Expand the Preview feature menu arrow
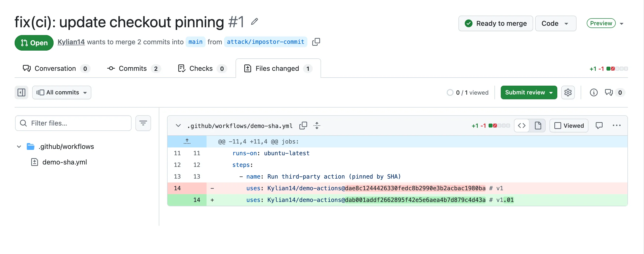The width and height of the screenshot is (644, 254). pyautogui.click(x=622, y=24)
